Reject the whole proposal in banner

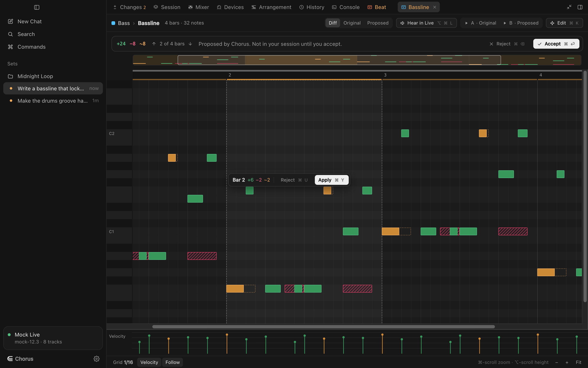point(507,44)
